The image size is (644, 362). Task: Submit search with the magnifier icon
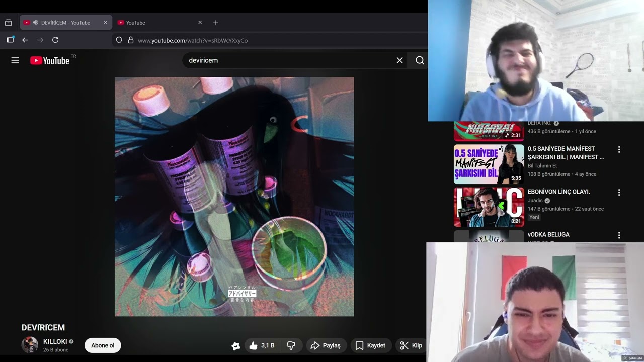point(420,60)
